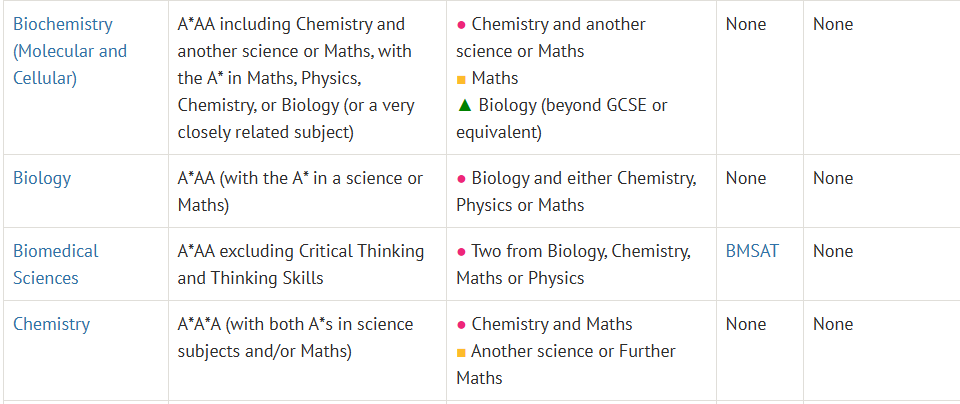Click the first None cell in the Chemistry row
Viewport: 960px width, 404px height.
point(746,324)
